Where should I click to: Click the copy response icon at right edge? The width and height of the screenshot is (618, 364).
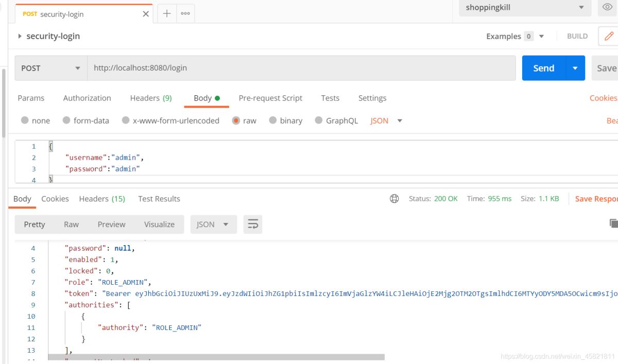tap(613, 223)
